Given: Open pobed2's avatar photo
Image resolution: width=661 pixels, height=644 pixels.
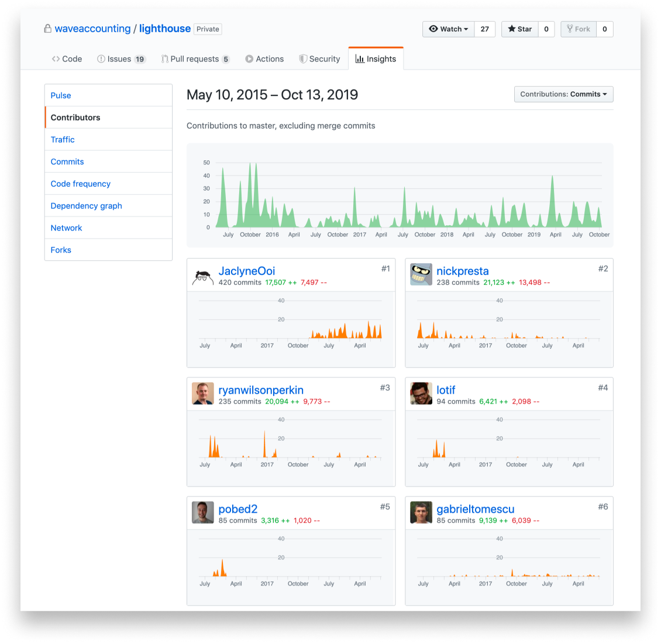Looking at the screenshot, I should point(203,512).
